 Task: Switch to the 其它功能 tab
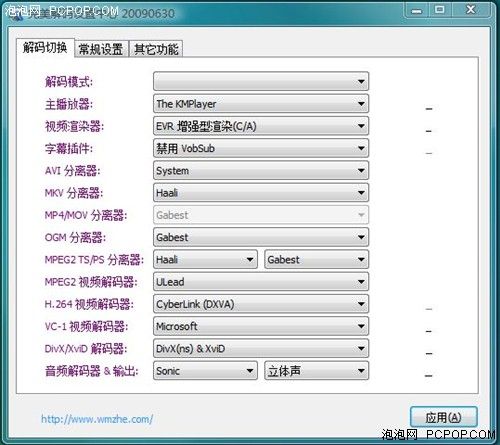(156, 49)
